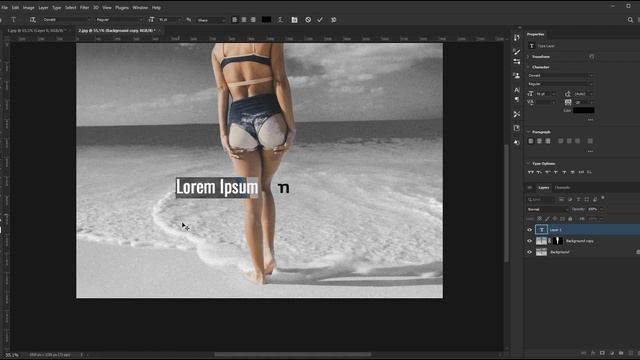The image size is (640, 360).
Task: Switch to the first document tab 1.jpg
Action: (x=37, y=31)
